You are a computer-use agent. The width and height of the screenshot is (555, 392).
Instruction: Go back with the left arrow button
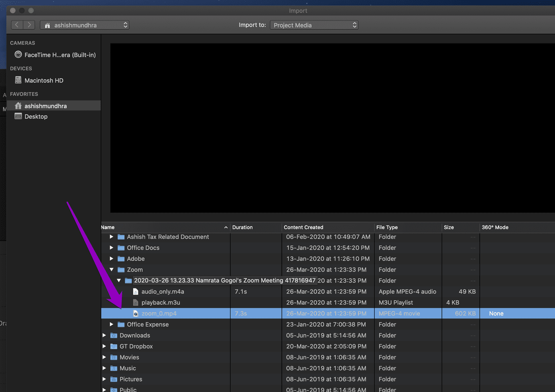pos(17,25)
